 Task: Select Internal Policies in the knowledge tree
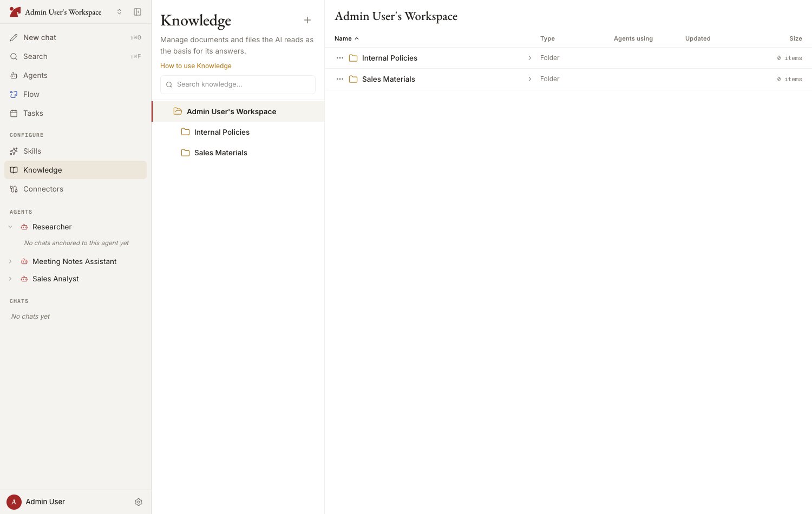[x=238, y=132]
